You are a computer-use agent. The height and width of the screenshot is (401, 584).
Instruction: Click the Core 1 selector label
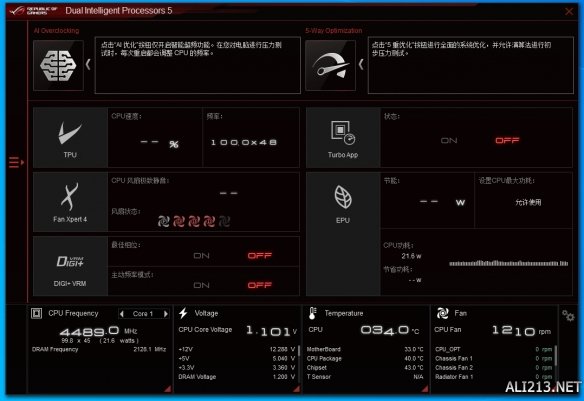(x=143, y=314)
